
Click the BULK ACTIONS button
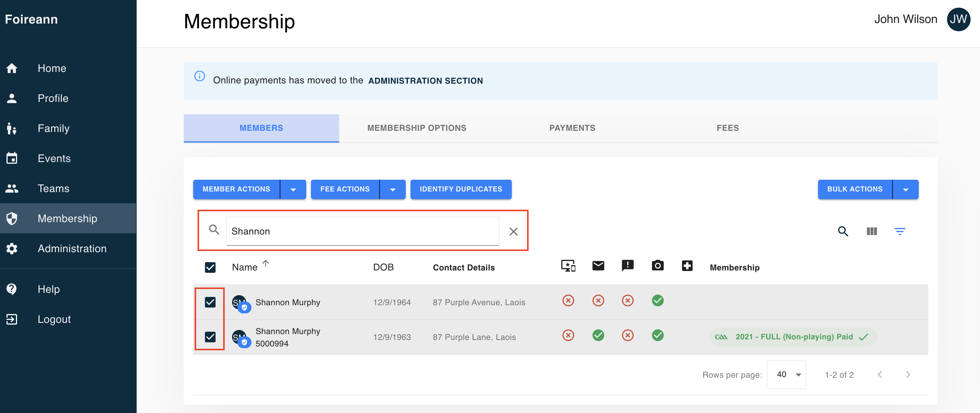(855, 189)
